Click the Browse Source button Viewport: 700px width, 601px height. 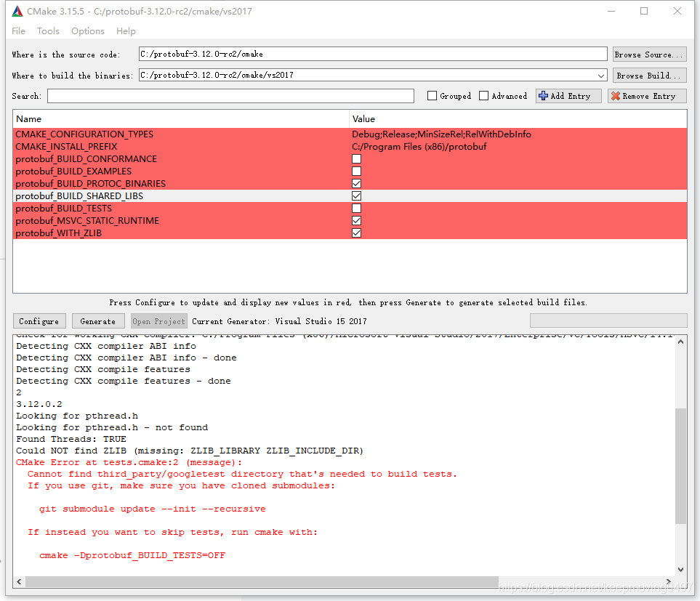[650, 55]
